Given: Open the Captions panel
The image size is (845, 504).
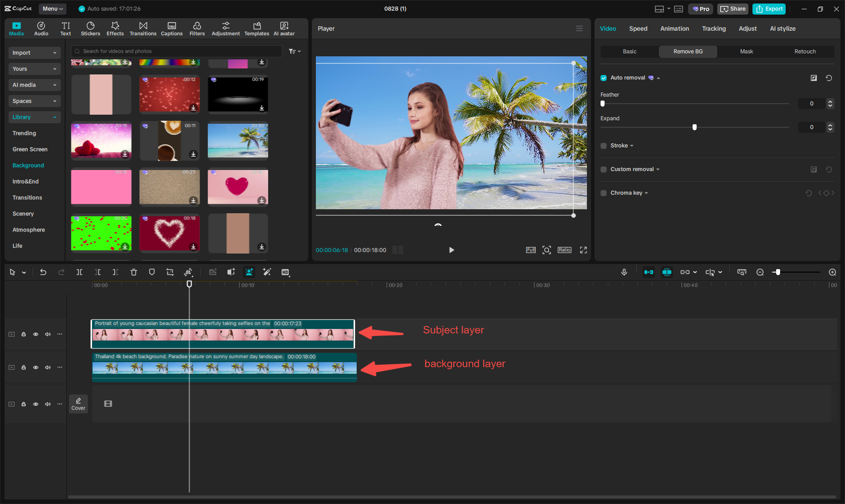Looking at the screenshot, I should pyautogui.click(x=172, y=29).
